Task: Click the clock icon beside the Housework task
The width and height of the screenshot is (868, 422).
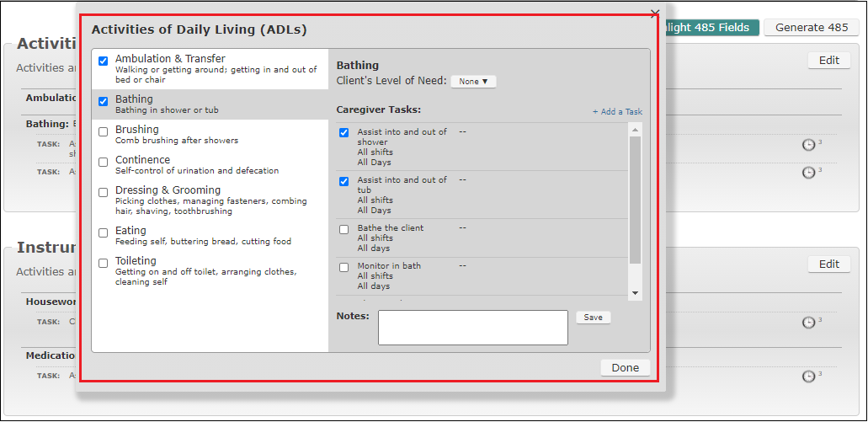Action: pyautogui.click(x=808, y=322)
